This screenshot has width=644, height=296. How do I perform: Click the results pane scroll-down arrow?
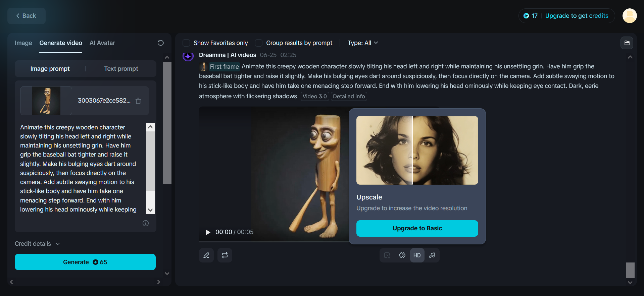(630, 283)
